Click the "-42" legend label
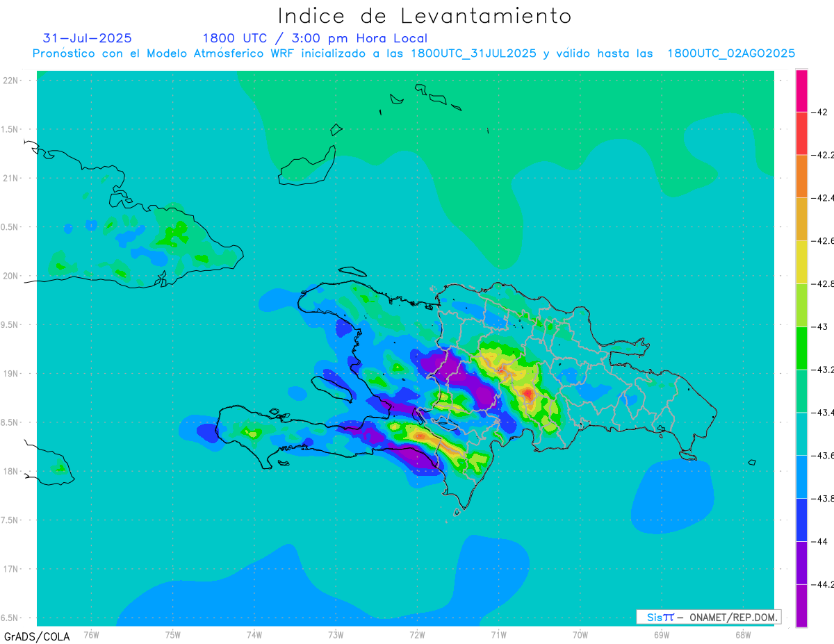 coord(821,112)
